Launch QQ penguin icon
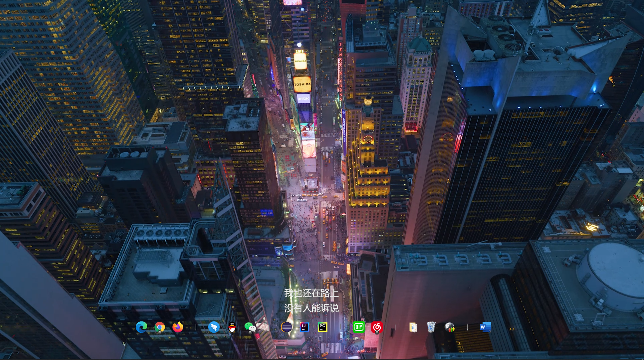 click(x=232, y=327)
